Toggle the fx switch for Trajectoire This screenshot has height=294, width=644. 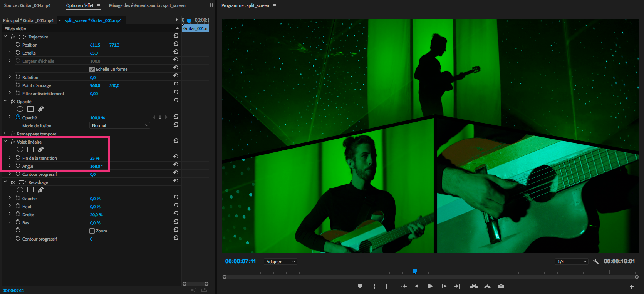[x=13, y=37]
